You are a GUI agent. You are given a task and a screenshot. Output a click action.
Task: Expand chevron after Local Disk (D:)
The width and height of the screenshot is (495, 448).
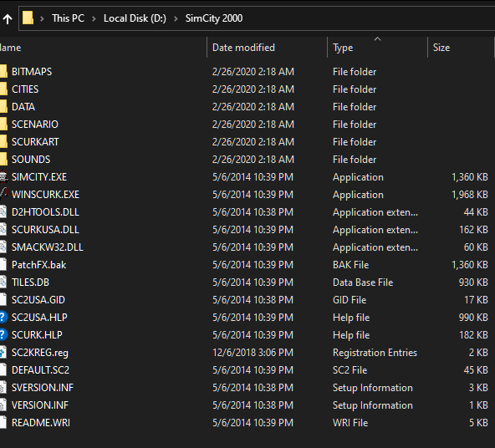(x=176, y=19)
